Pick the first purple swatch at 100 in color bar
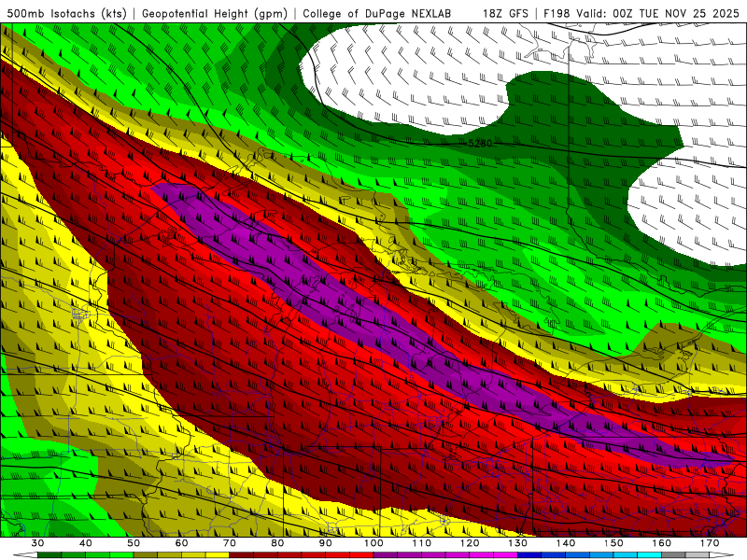747x560 pixels. [x=386, y=555]
